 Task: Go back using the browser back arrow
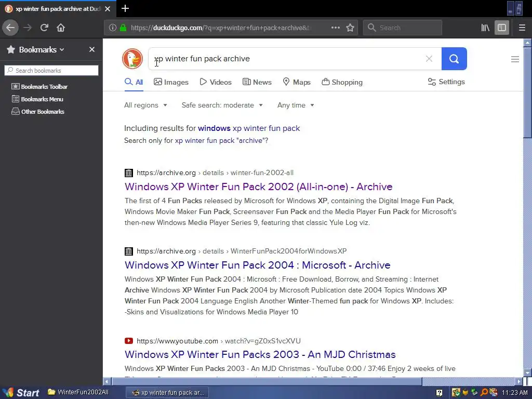click(x=10, y=28)
